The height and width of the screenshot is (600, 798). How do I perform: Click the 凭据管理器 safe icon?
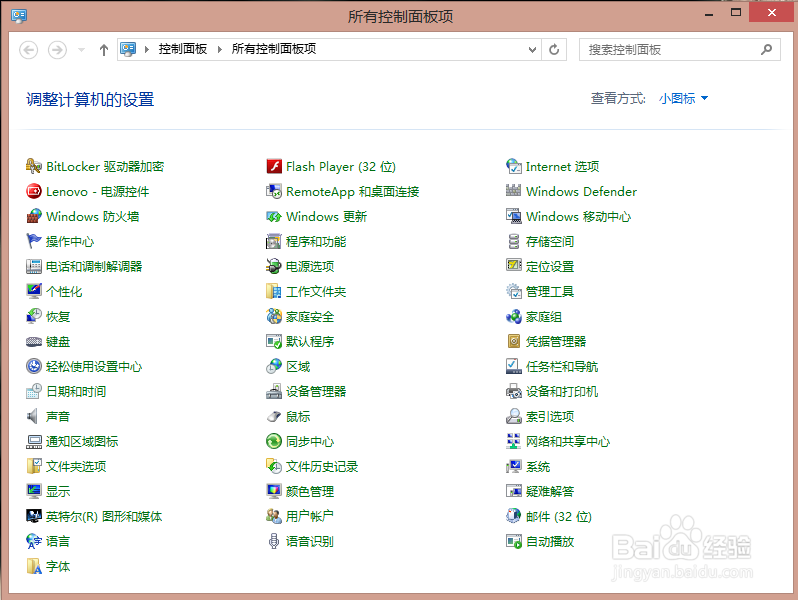[x=514, y=341]
